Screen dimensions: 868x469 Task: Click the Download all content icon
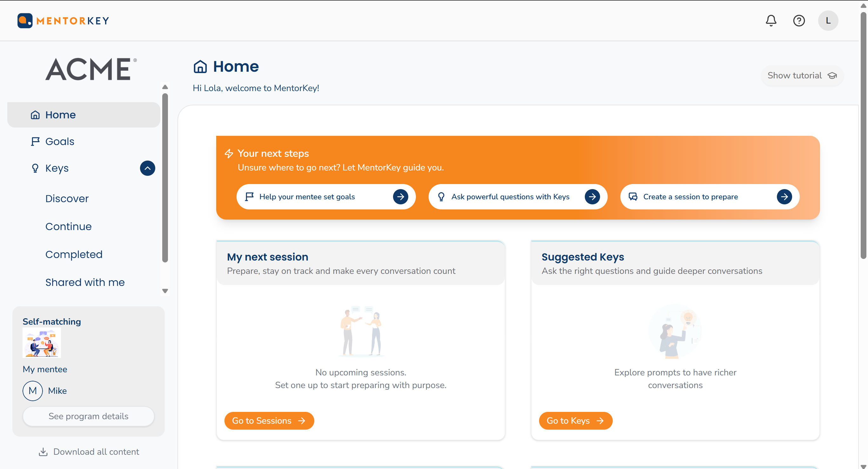pos(43,452)
